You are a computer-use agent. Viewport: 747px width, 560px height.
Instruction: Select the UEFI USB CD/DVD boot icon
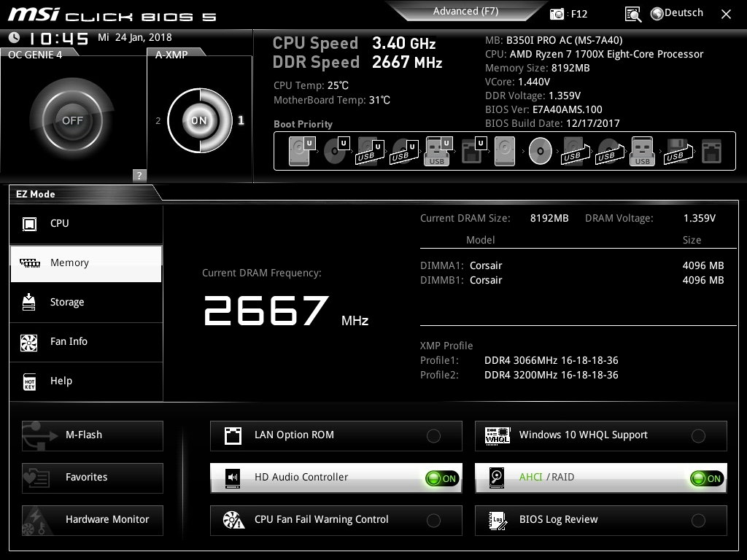[404, 152]
